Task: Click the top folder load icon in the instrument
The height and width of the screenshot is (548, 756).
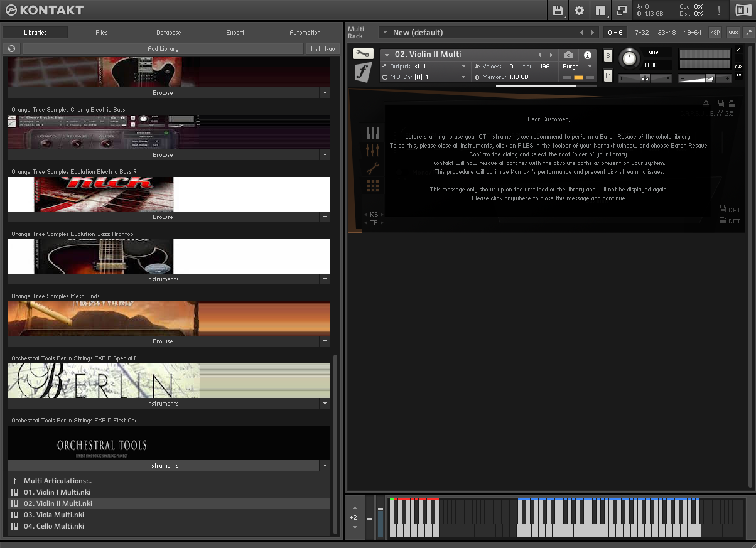Action: pos(732,104)
